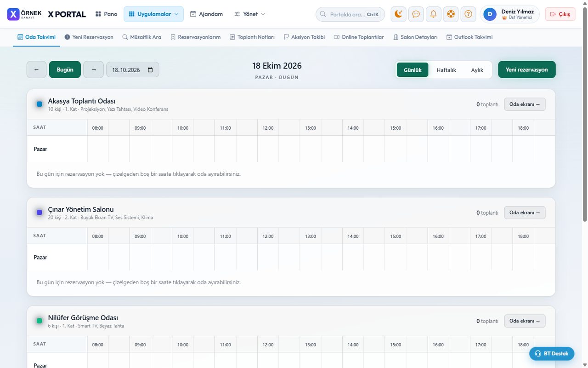Switch to Salon Detayları tab

(415, 37)
